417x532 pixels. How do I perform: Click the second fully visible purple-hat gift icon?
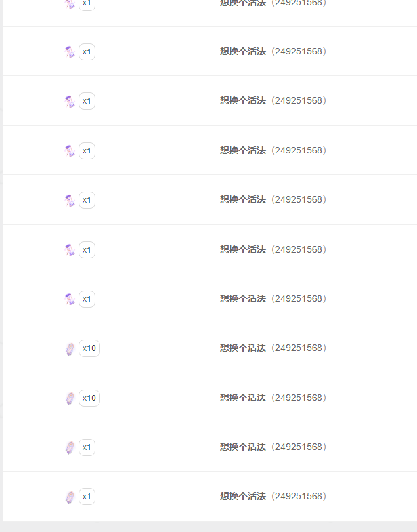(x=70, y=102)
